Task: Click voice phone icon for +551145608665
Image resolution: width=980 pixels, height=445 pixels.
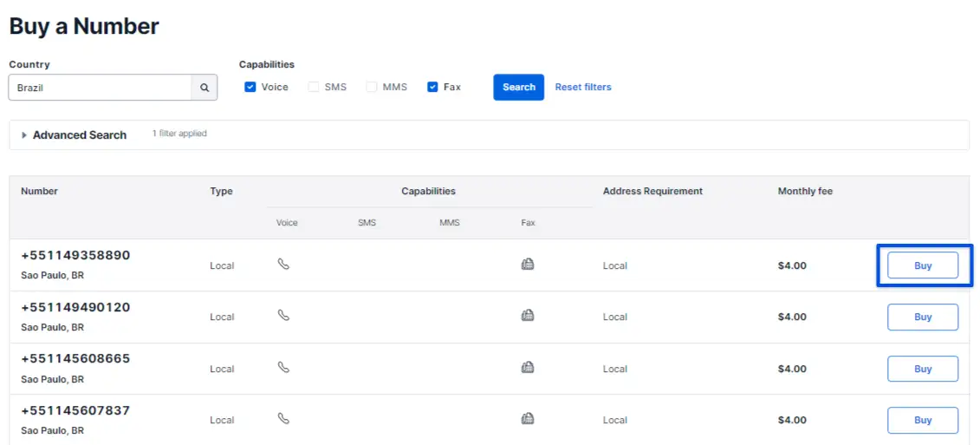Action: [283, 367]
